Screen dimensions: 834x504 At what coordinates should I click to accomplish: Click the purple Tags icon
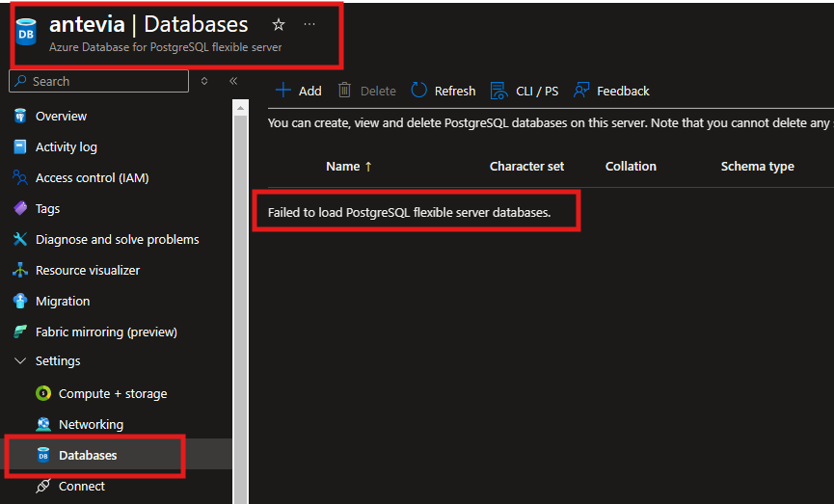[20, 208]
